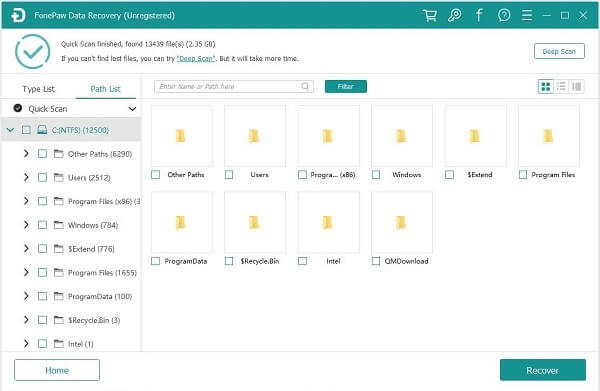Expand Program Files (1655) node

click(26, 272)
